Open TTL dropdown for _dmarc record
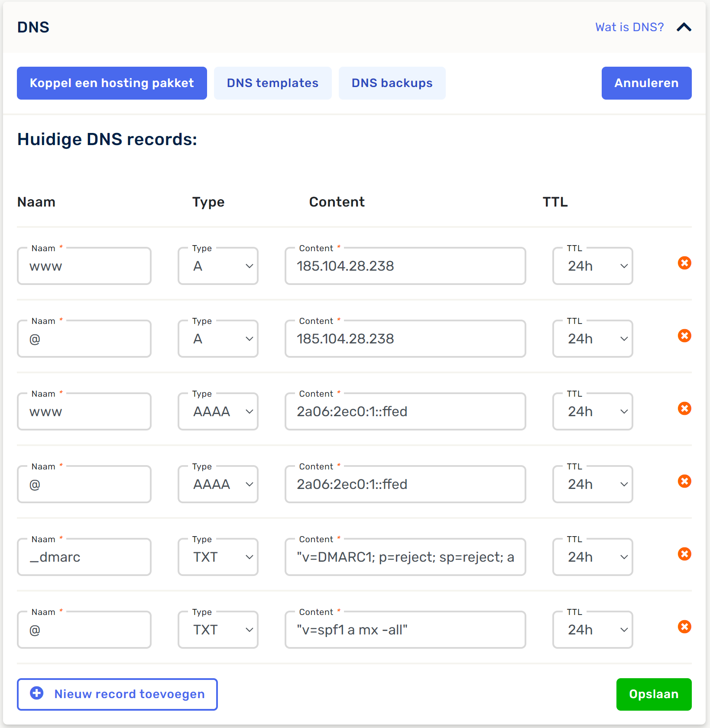This screenshot has width=710, height=728. (592, 557)
